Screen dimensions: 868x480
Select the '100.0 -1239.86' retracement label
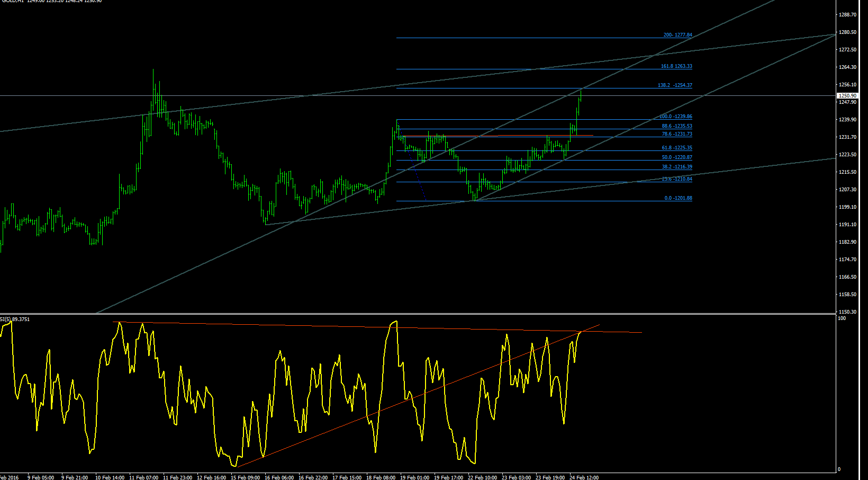click(x=676, y=117)
